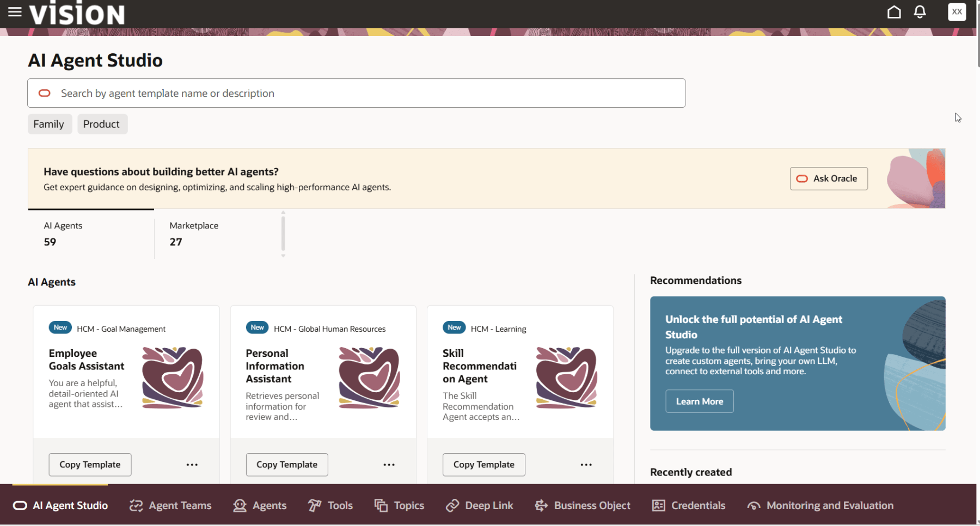This screenshot has width=980, height=526.
Task: Go to the Home icon
Action: pyautogui.click(x=894, y=12)
